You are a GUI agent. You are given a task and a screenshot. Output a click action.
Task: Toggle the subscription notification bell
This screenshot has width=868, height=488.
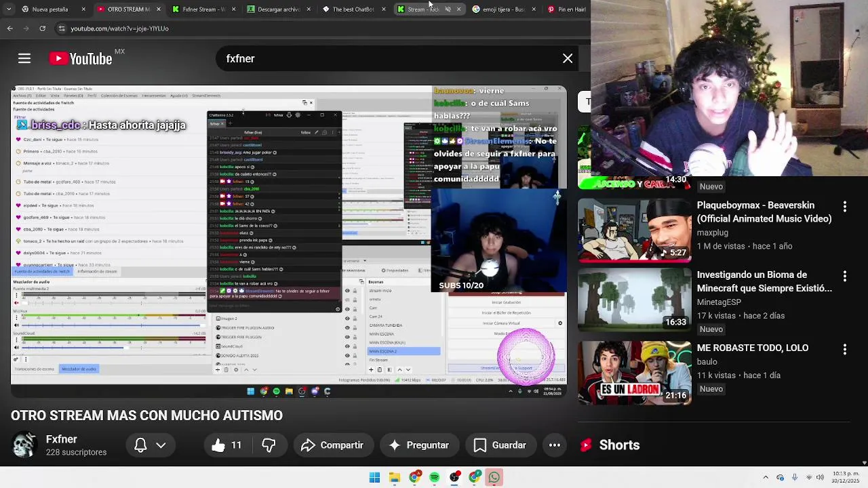tap(140, 445)
